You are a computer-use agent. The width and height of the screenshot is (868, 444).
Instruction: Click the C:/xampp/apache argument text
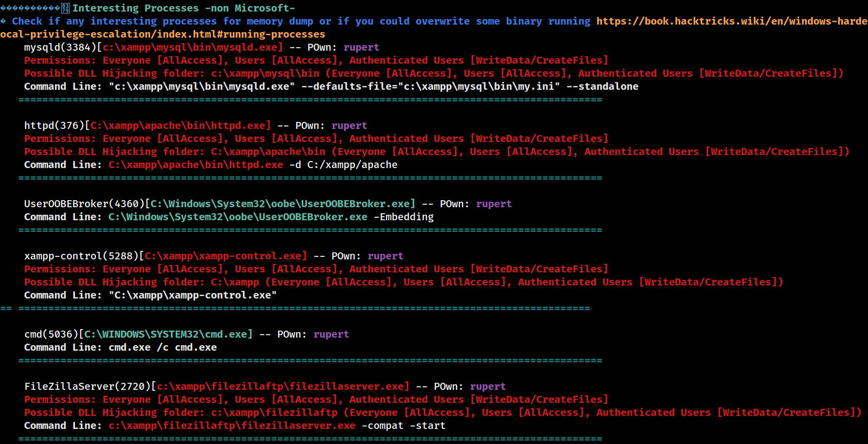click(352, 165)
